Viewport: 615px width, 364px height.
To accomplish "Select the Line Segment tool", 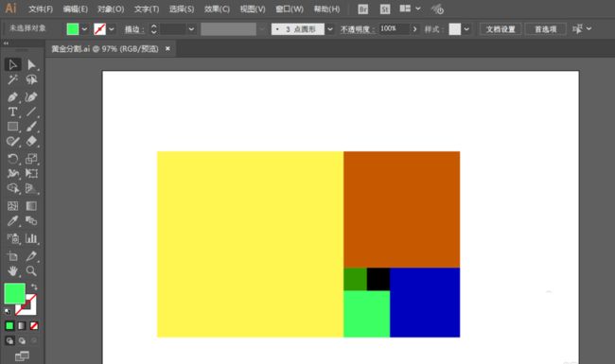I will coord(31,113).
